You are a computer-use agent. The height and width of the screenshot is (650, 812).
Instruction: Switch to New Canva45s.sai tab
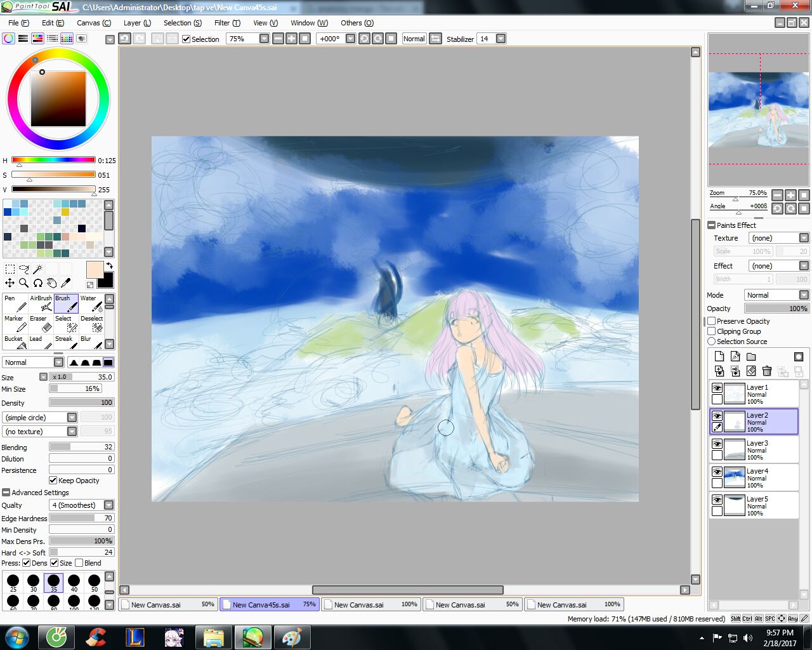269,604
